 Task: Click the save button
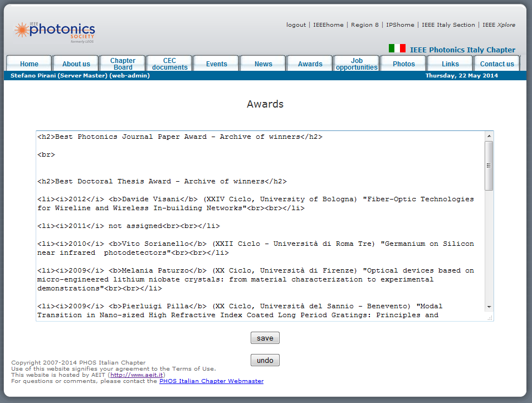[265, 338]
